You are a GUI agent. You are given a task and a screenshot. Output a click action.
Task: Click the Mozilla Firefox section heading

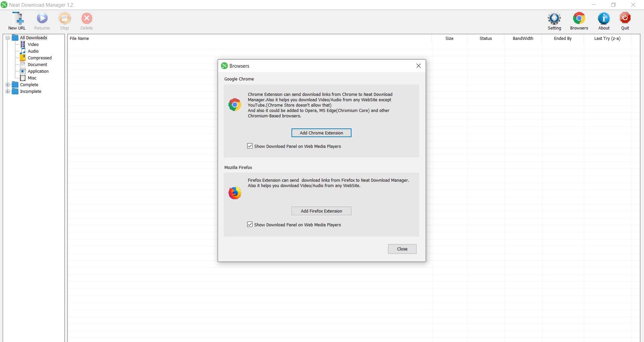tap(238, 168)
